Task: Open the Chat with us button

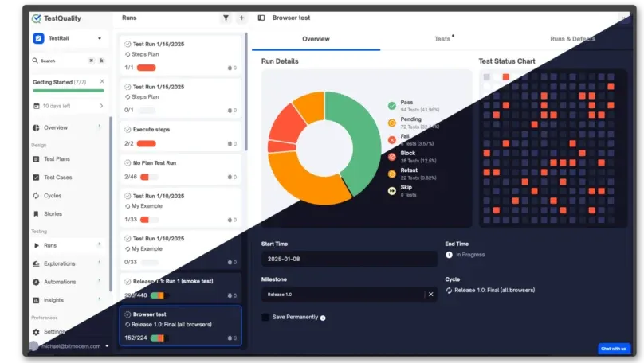Action: pyautogui.click(x=614, y=349)
